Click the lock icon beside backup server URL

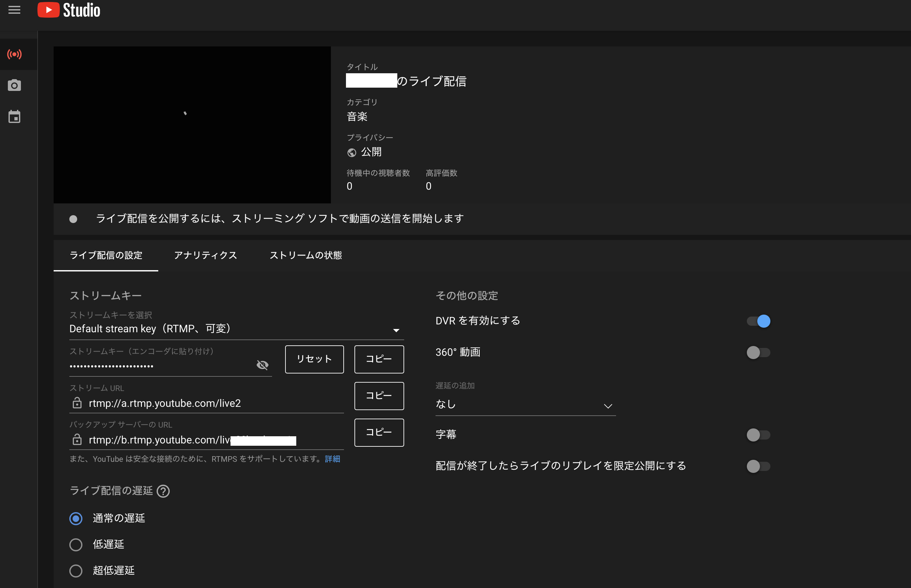click(x=77, y=440)
